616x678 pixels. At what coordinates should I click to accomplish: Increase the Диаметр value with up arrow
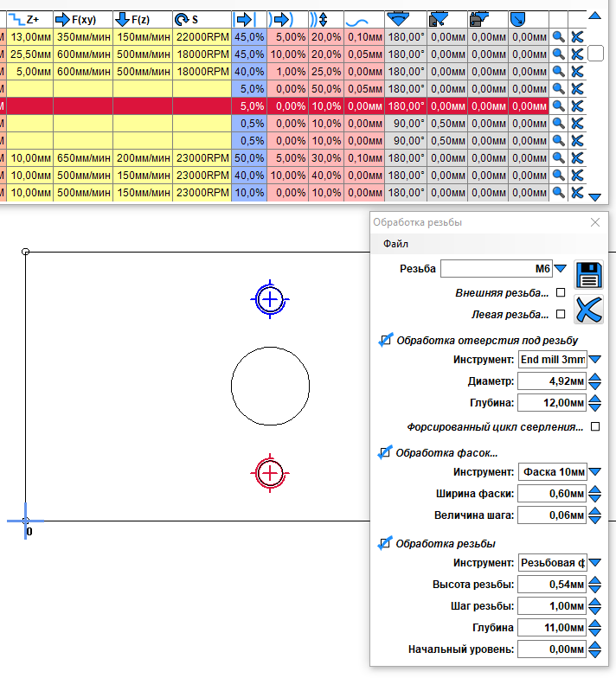point(595,377)
